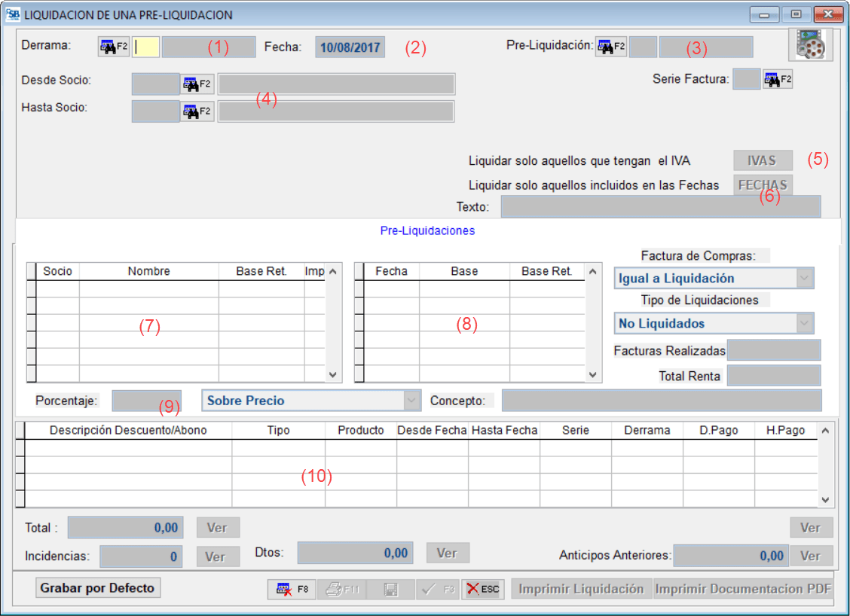Click the Grabar por Defecto button
This screenshot has width=850, height=616.
[x=97, y=588]
